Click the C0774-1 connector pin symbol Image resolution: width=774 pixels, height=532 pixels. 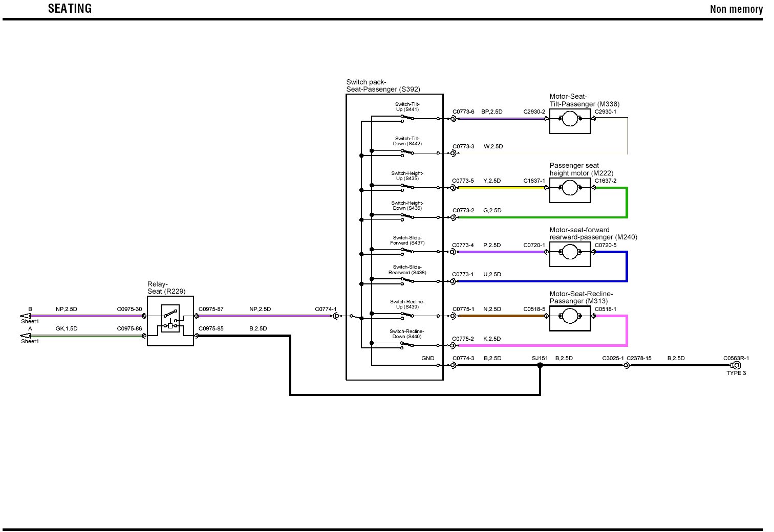point(336,316)
